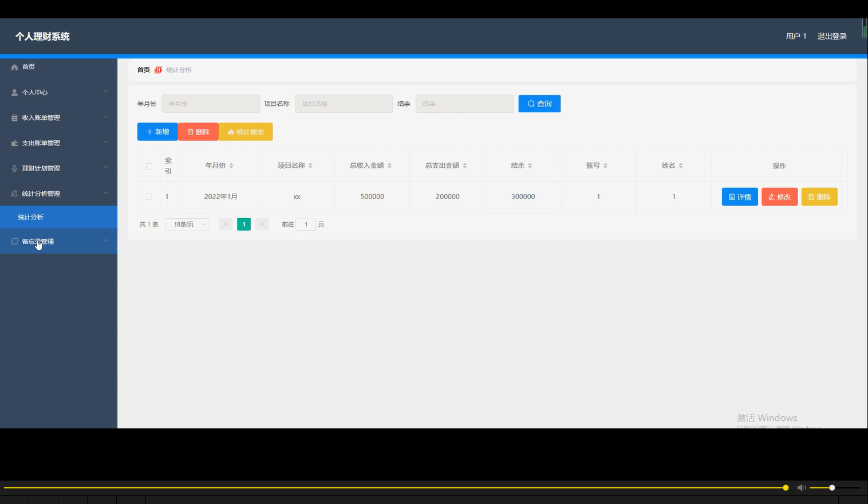The width and height of the screenshot is (868, 504).
Task: Expand the 备忘录管理 menu chevron
Action: pos(105,241)
